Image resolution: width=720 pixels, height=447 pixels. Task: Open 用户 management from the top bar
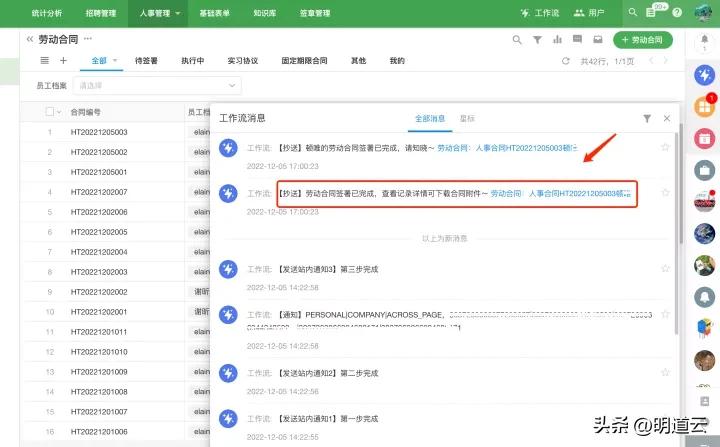(589, 13)
